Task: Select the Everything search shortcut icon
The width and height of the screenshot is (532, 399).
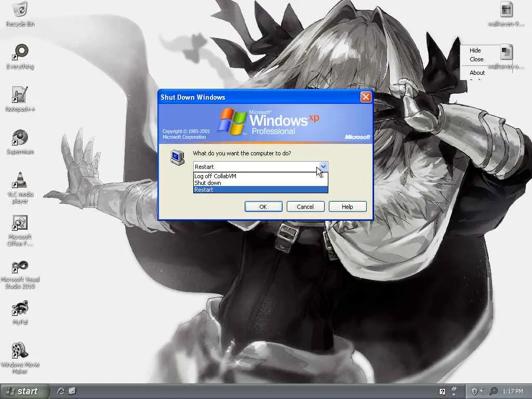Action: 20,52
